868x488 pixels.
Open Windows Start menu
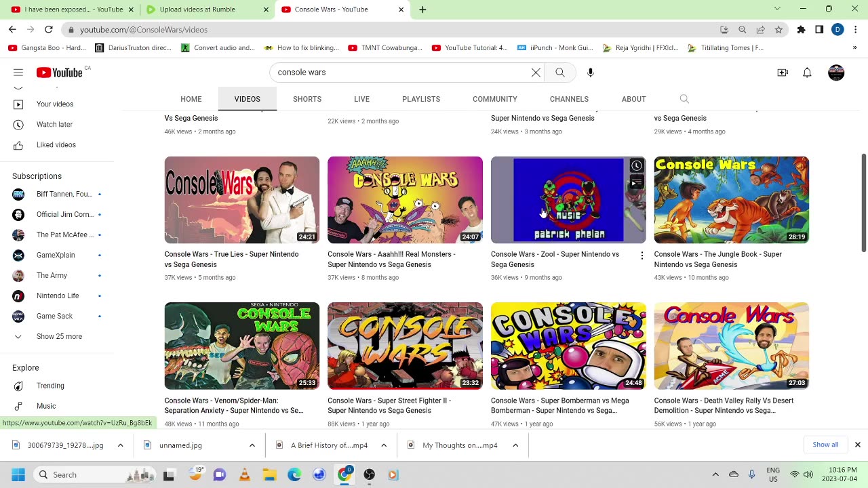point(18,474)
